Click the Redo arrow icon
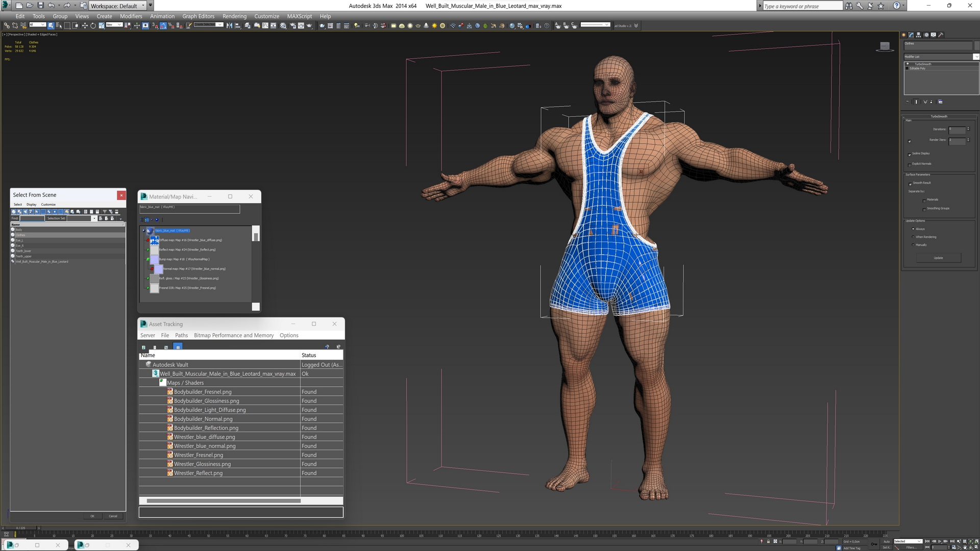Viewport: 980px width, 551px height. pyautogui.click(x=66, y=6)
